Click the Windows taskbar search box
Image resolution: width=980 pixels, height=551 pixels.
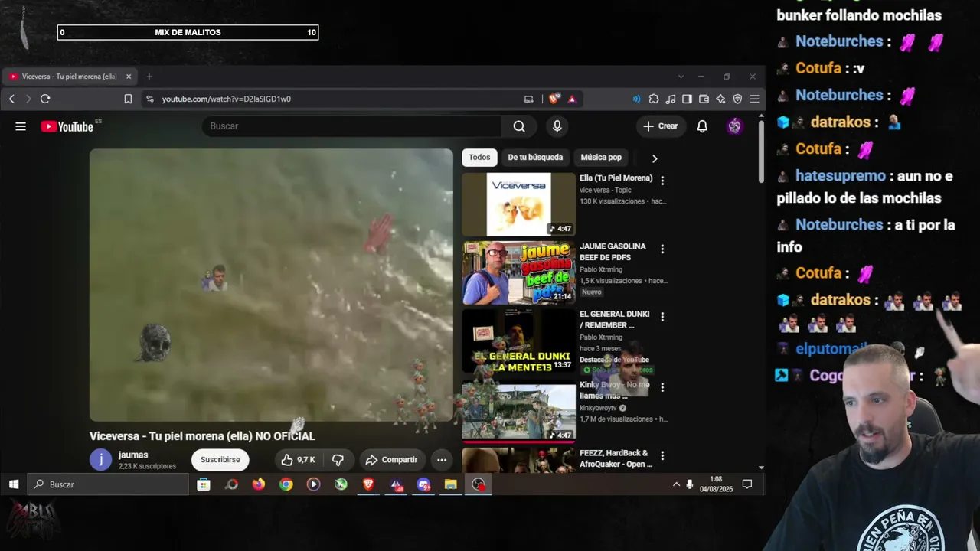point(108,484)
